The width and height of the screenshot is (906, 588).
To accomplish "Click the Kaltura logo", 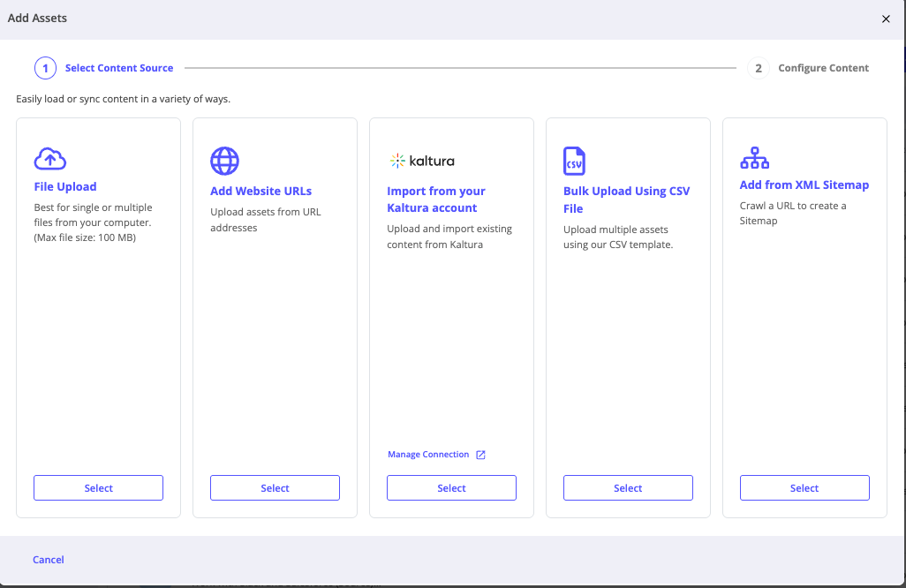I will [x=422, y=161].
